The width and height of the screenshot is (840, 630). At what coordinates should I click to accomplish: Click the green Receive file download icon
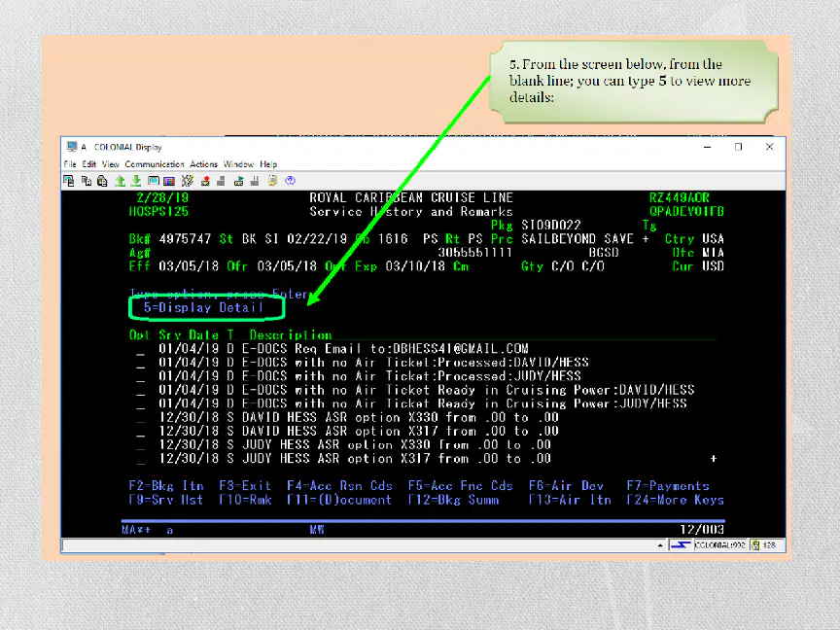tap(136, 181)
